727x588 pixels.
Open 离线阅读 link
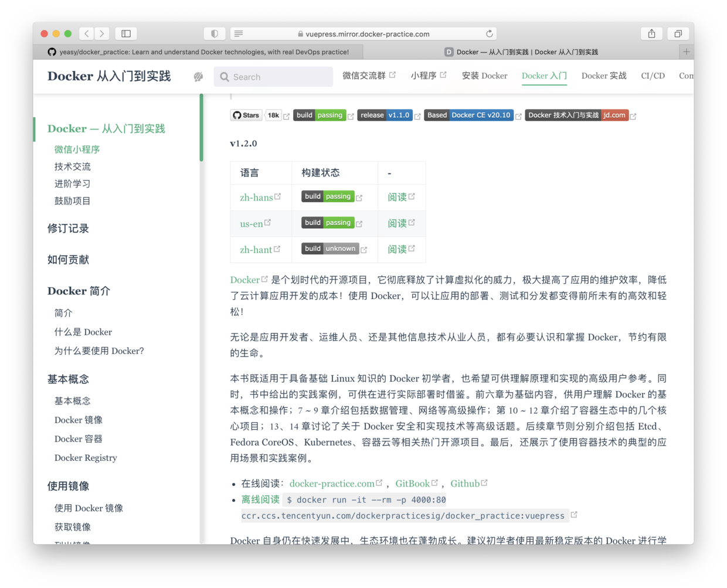[260, 499]
